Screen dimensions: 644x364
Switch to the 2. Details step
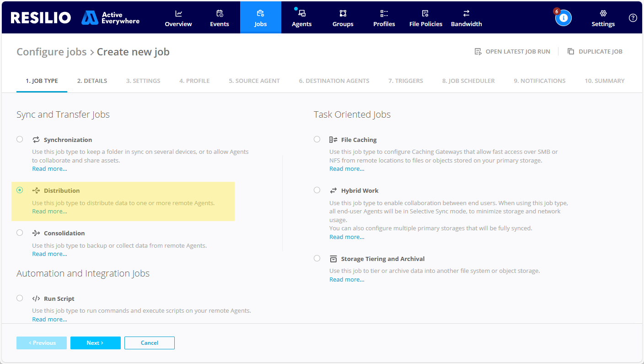tap(92, 81)
